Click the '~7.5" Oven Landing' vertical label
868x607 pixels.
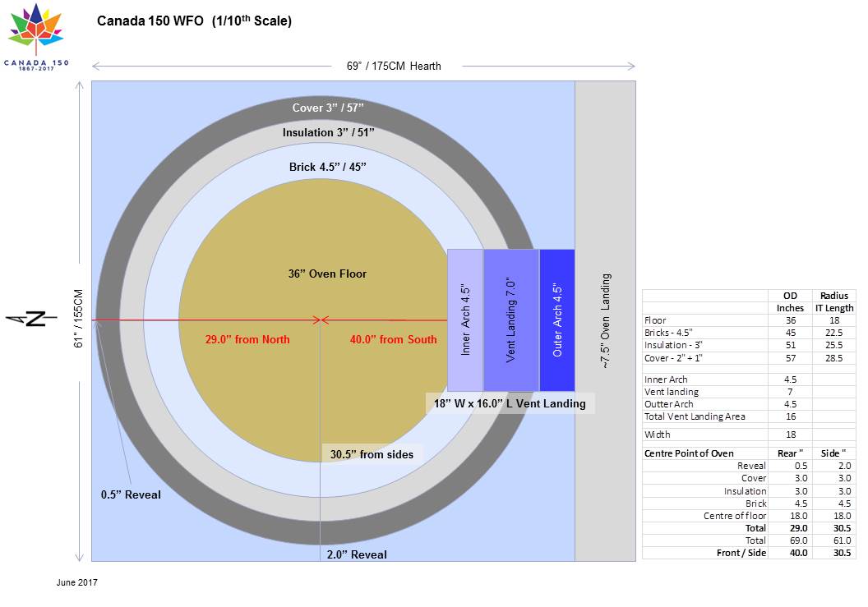(x=606, y=321)
